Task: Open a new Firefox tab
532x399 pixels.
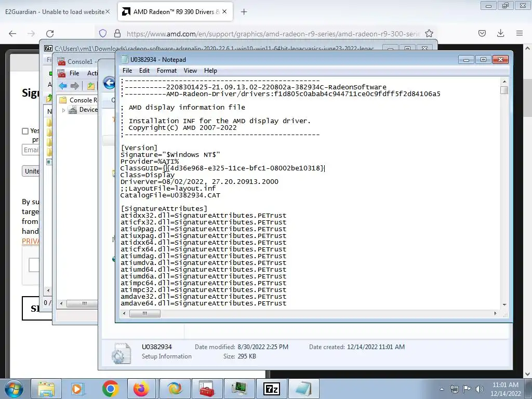Action: point(244,12)
